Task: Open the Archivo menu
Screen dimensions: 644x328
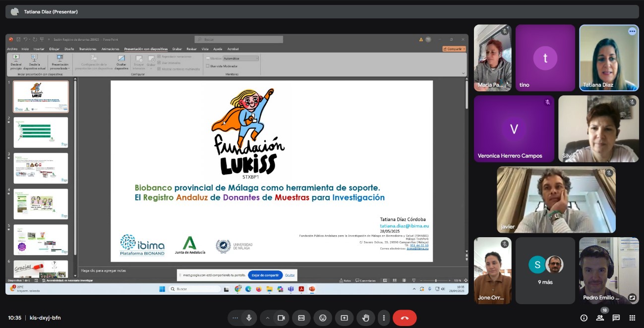Action: pos(12,49)
